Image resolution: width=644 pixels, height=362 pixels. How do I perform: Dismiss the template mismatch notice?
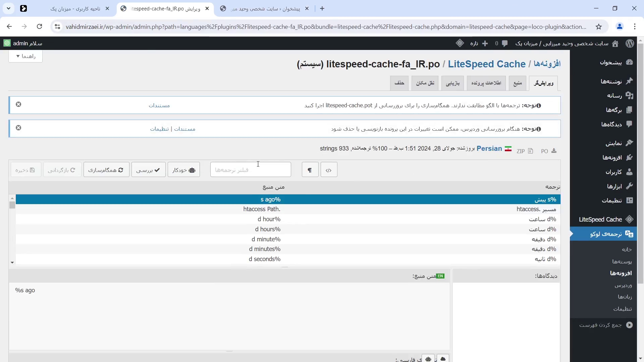pos(18,105)
